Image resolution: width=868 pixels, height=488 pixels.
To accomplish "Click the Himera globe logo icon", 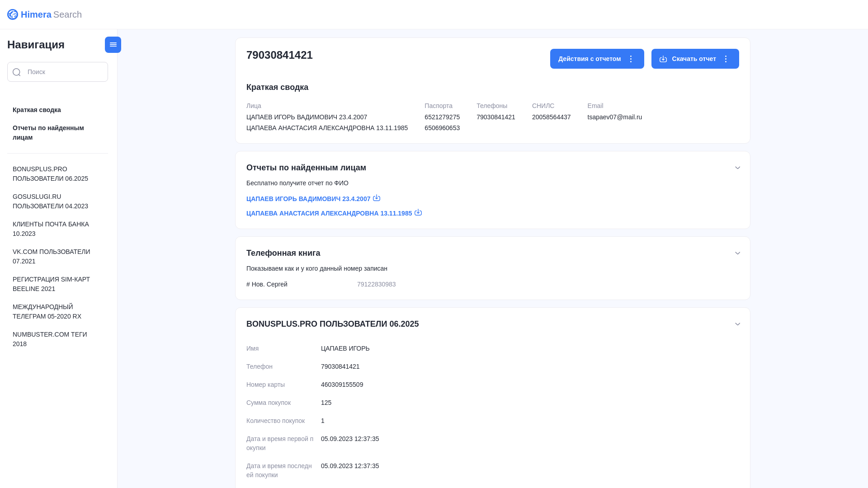I will click(13, 14).
